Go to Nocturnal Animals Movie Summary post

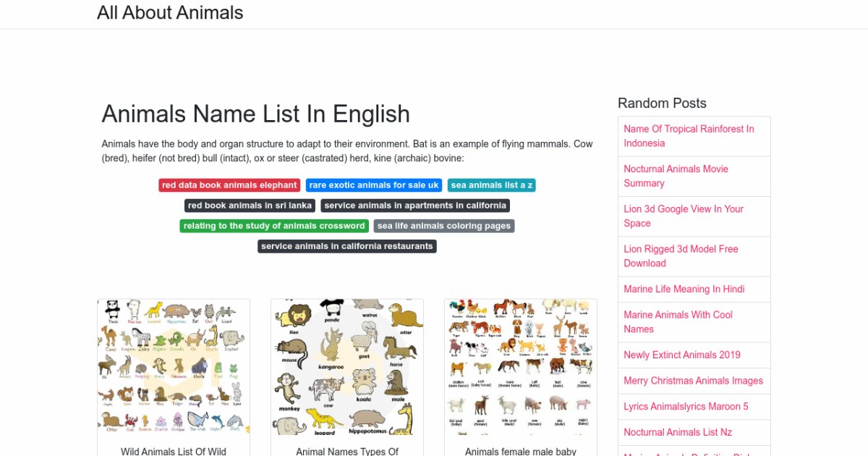click(x=676, y=176)
